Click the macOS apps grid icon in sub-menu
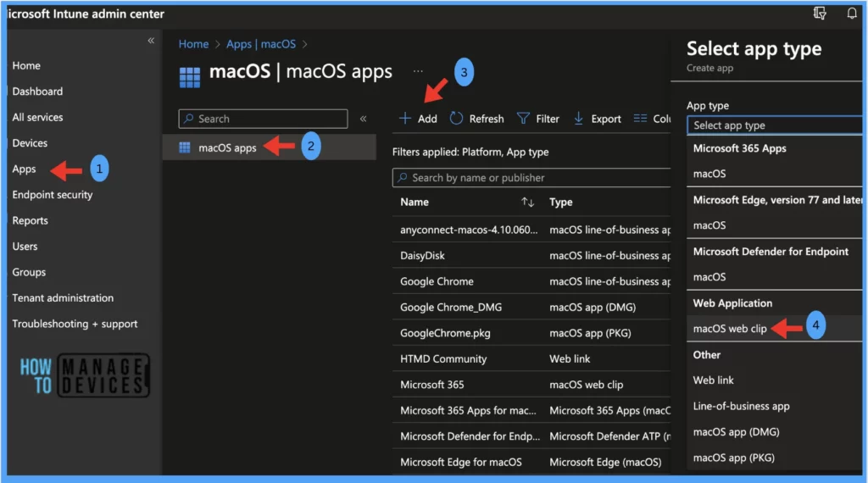868x483 pixels. (184, 147)
